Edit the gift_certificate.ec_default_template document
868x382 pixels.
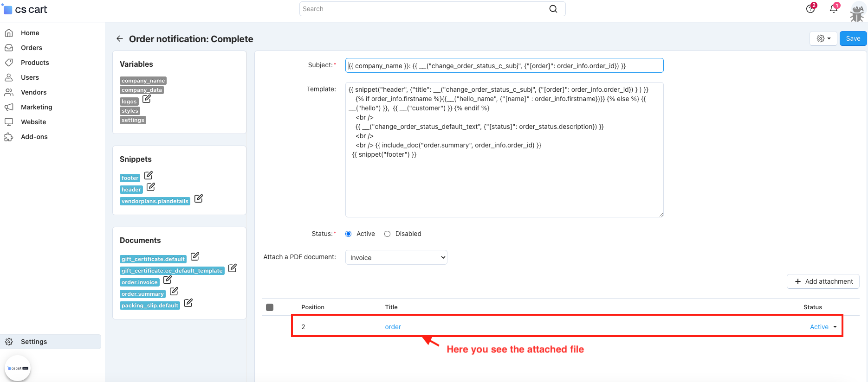[233, 268]
